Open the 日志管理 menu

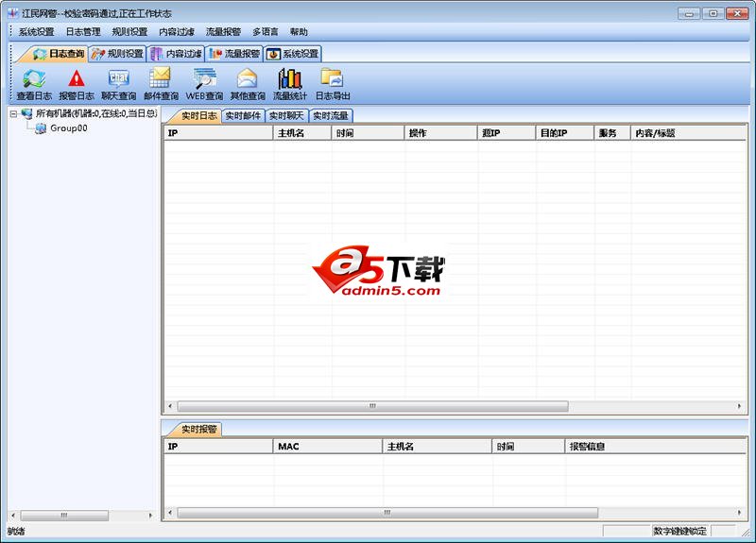[x=83, y=32]
